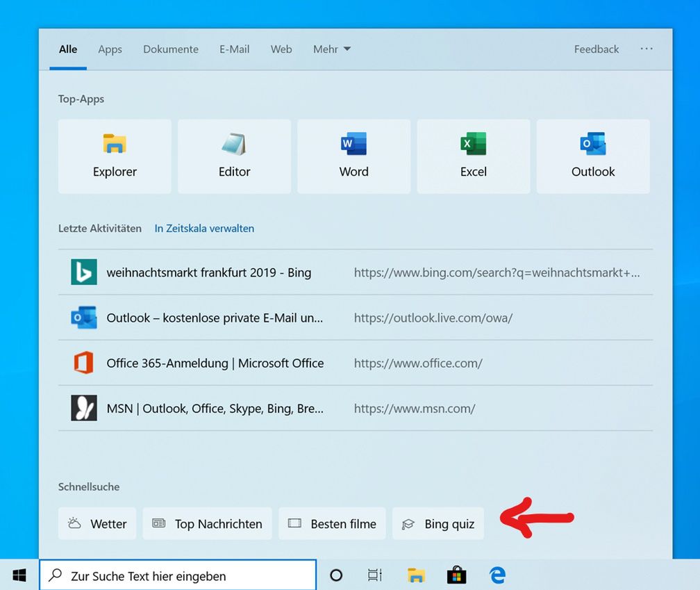The image size is (700, 590).
Task: Open File Explorer from the taskbar
Action: click(416, 575)
